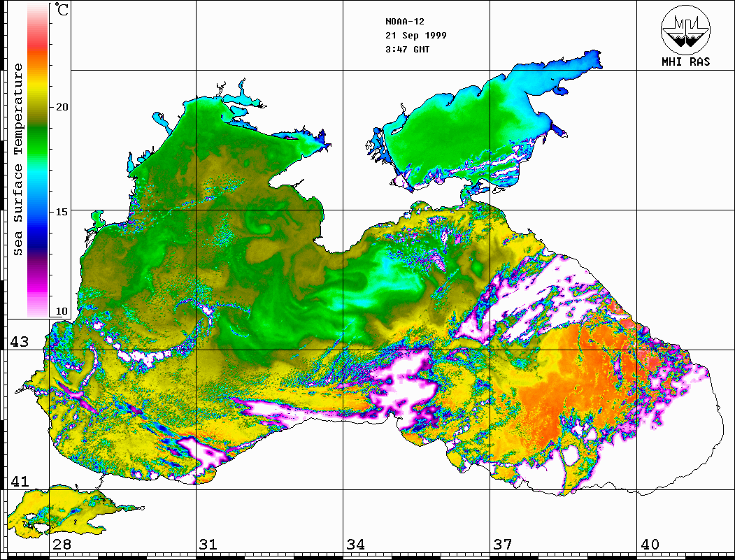
Task: Click the '15' tick label on scale
Action: tap(62, 212)
